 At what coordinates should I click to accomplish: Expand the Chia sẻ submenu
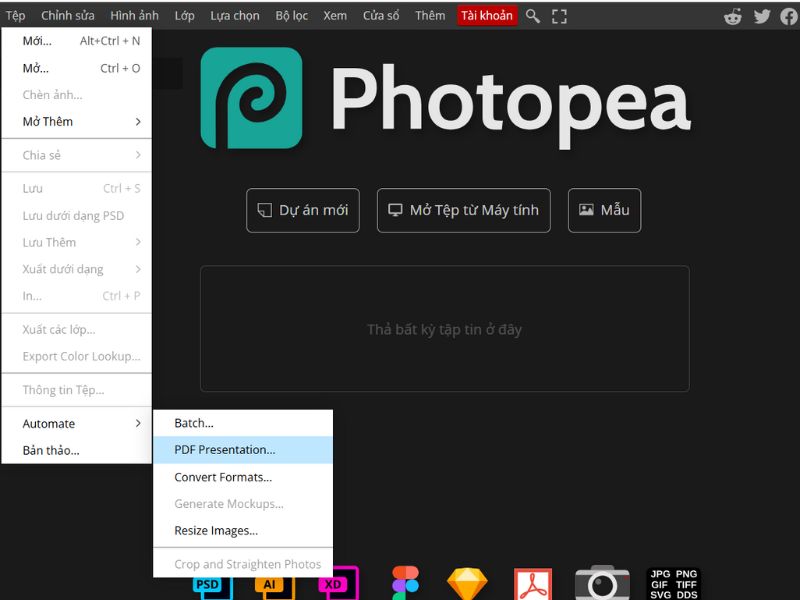77,155
